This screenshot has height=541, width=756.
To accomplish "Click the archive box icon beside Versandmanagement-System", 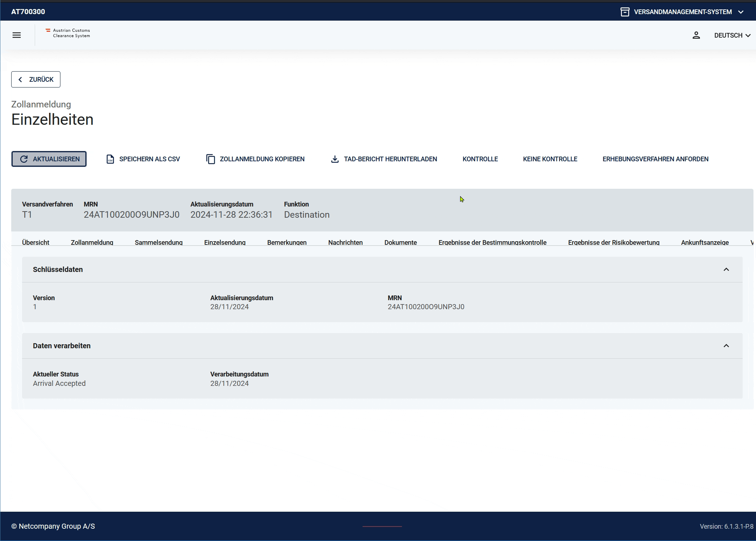I will [x=625, y=12].
